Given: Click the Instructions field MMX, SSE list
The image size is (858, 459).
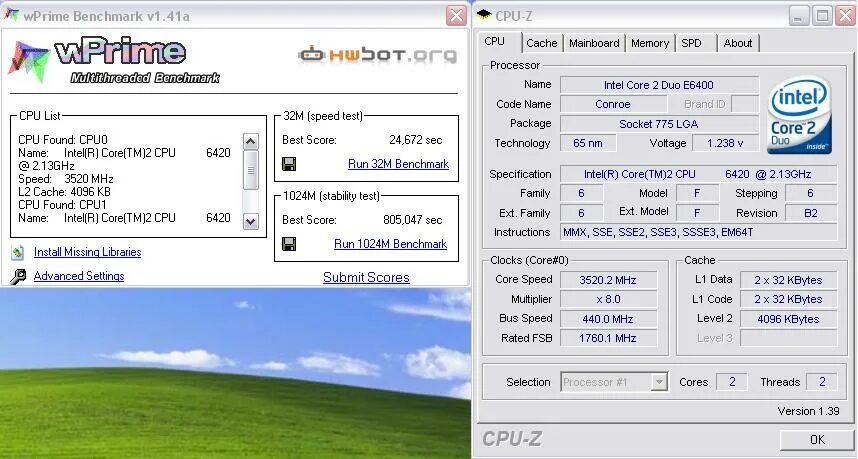Looking at the screenshot, I should click(x=698, y=232).
